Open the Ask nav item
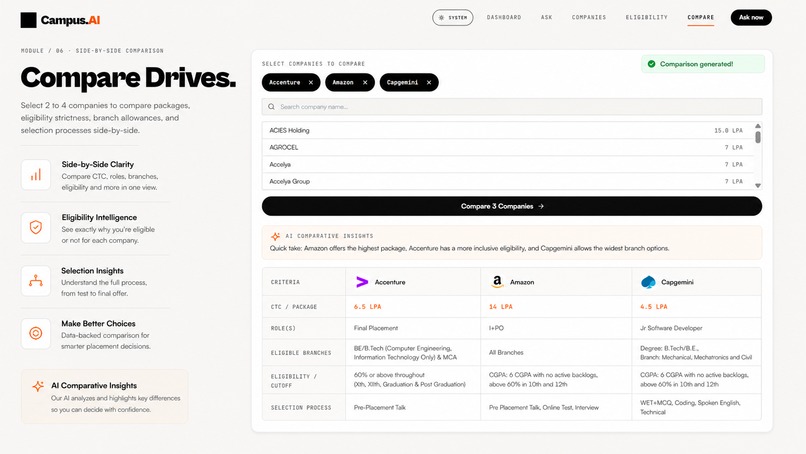The width and height of the screenshot is (806, 454). click(546, 17)
